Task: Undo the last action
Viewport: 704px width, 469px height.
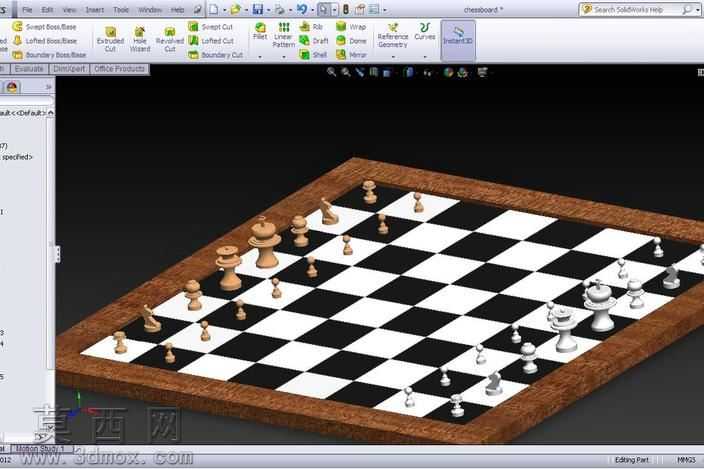Action: coord(302,9)
